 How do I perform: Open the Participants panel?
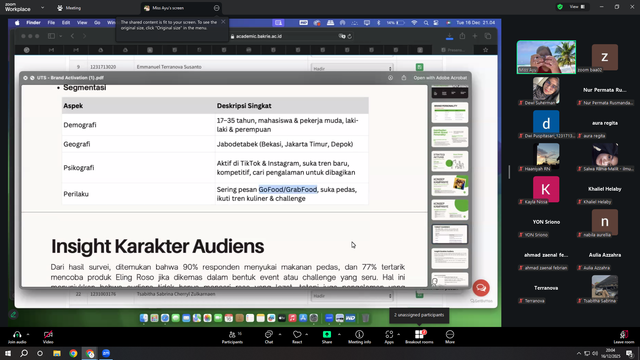tap(233, 337)
